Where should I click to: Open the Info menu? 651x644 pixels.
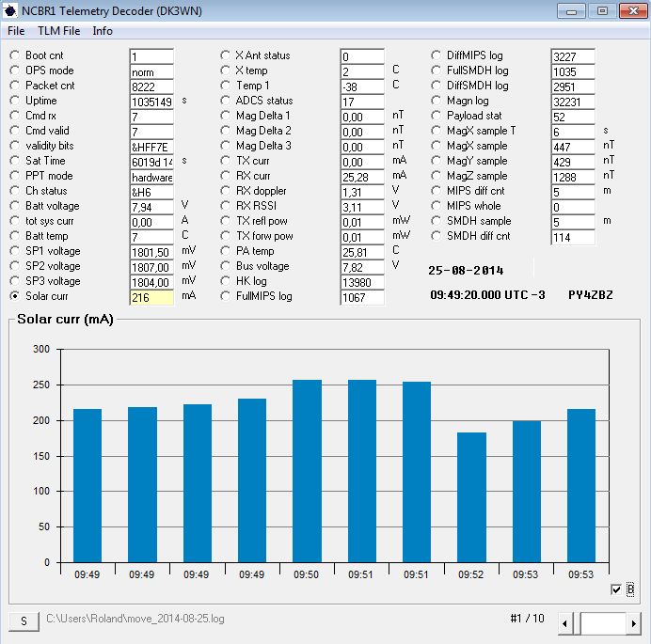pos(103,31)
